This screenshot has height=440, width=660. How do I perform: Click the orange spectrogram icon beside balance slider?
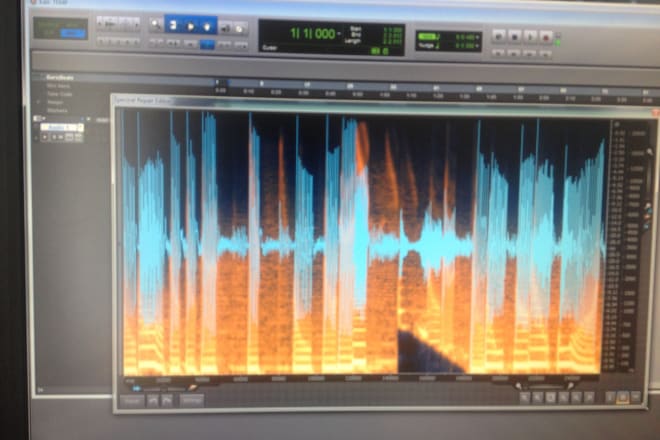pyautogui.click(x=193, y=387)
